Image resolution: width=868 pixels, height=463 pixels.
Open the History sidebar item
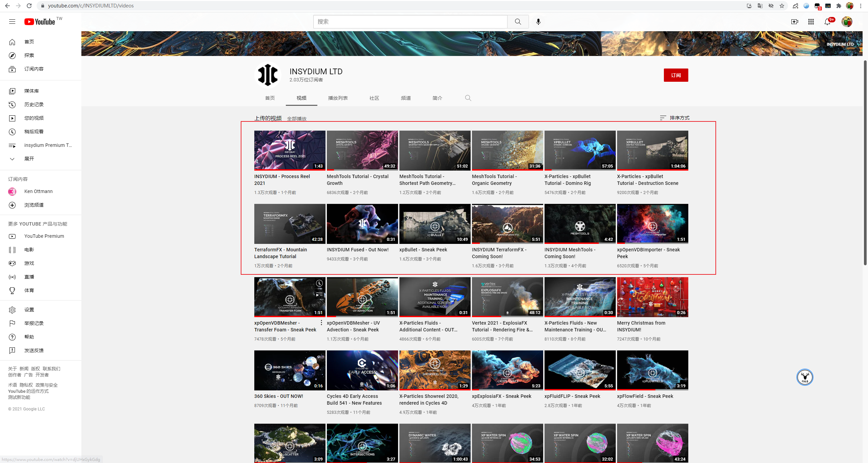(x=34, y=104)
